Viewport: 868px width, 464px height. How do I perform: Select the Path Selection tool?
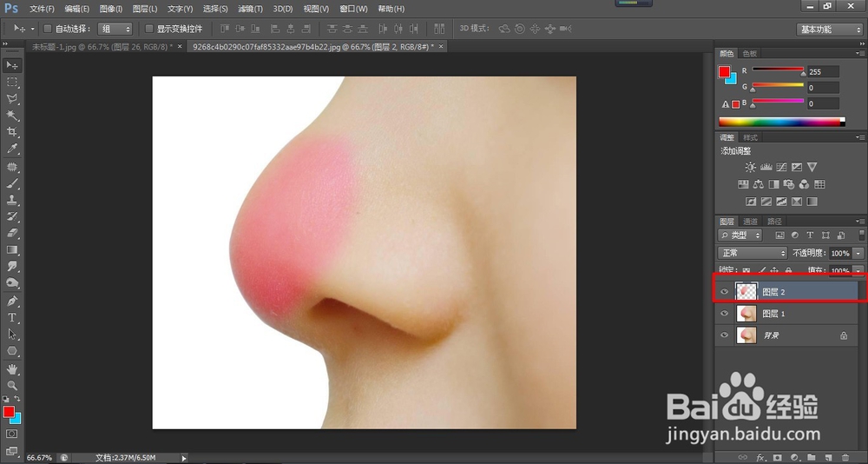point(12,335)
